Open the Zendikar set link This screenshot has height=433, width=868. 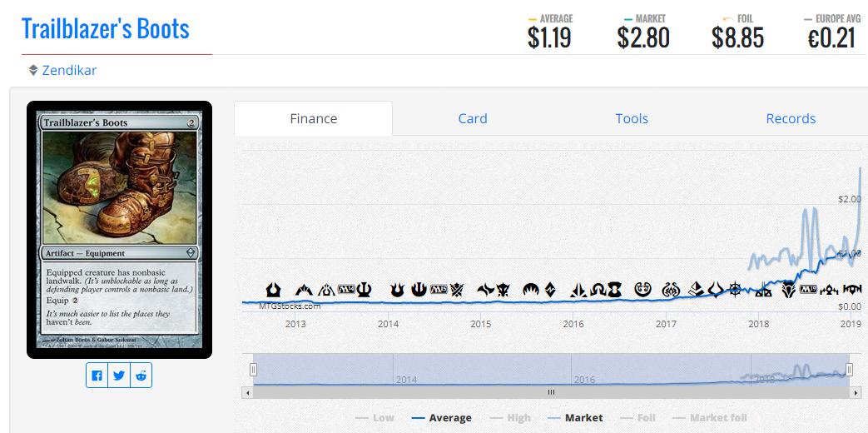69,70
